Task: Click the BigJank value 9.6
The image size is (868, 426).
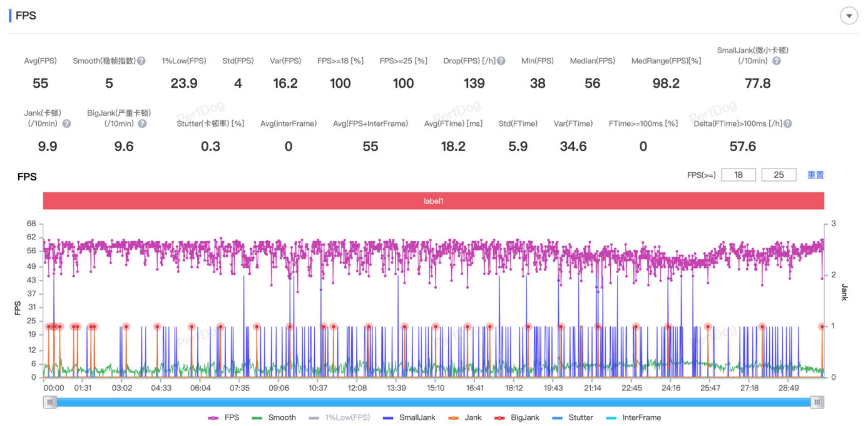Action: coord(124,147)
